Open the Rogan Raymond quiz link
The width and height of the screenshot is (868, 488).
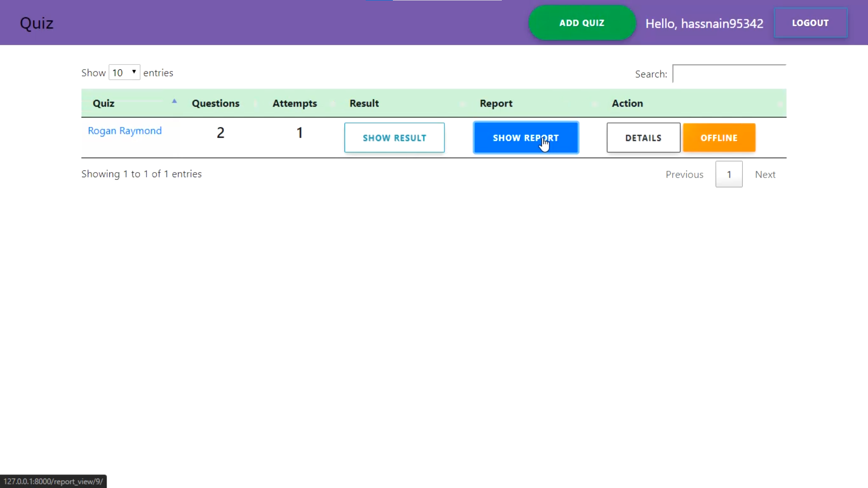[x=125, y=131]
